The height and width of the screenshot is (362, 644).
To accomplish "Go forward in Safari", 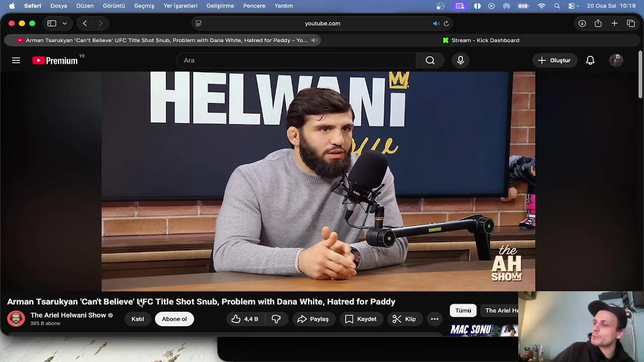I will click(x=101, y=23).
